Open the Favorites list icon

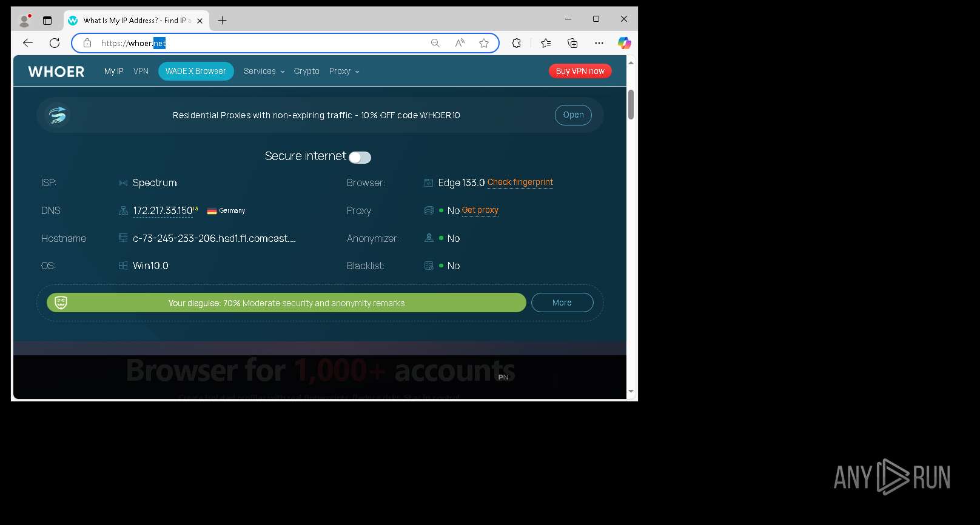click(x=546, y=43)
